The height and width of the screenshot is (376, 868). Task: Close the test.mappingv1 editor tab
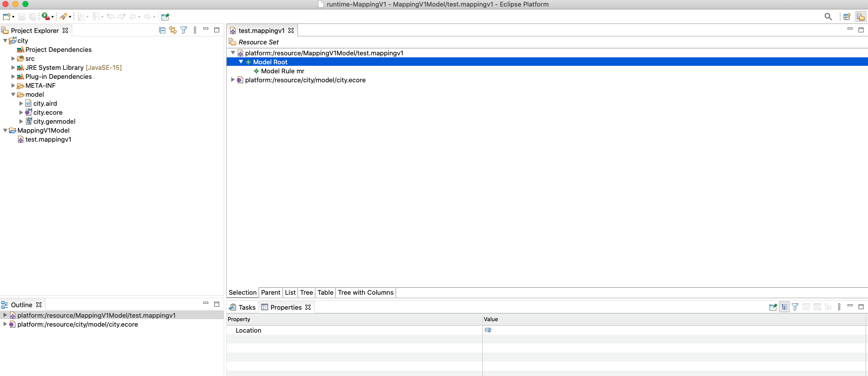tap(291, 30)
